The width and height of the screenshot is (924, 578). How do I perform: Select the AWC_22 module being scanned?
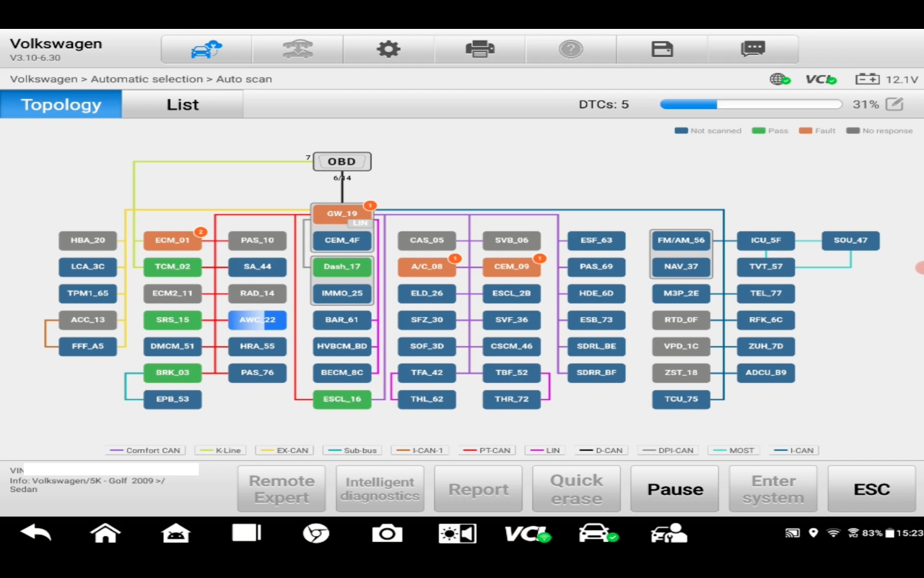258,320
